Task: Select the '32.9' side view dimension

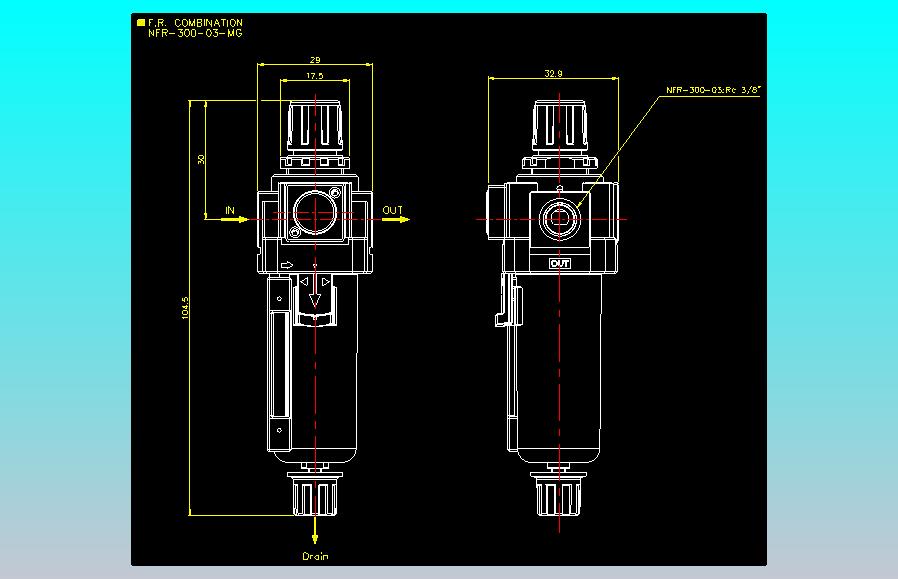Action: [553, 73]
